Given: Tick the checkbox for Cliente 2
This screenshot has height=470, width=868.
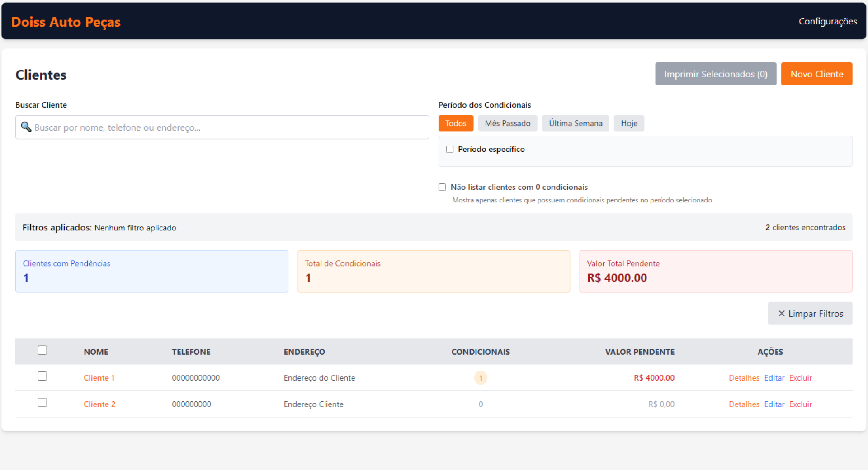Looking at the screenshot, I should (x=42, y=402).
